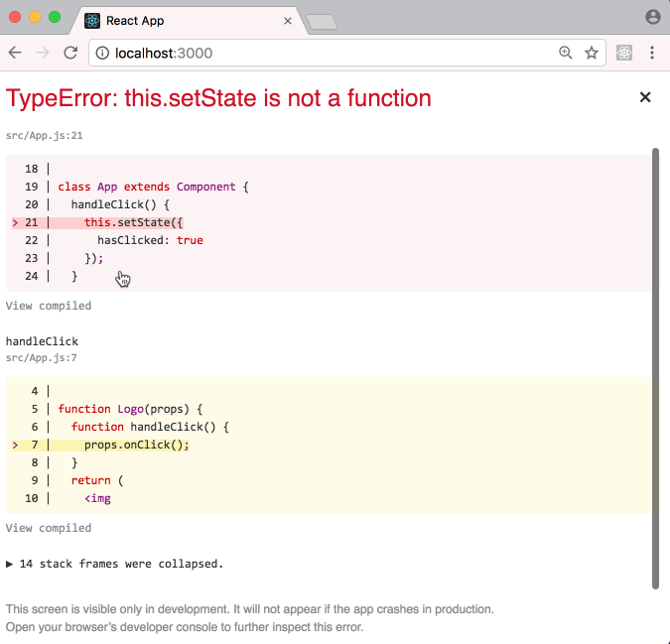Open the user profile avatar icon
This screenshot has height=644, width=670.
point(652,17)
